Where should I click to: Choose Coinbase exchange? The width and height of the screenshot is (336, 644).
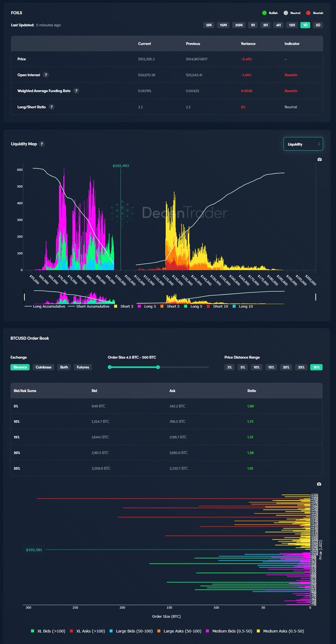pyautogui.click(x=43, y=367)
